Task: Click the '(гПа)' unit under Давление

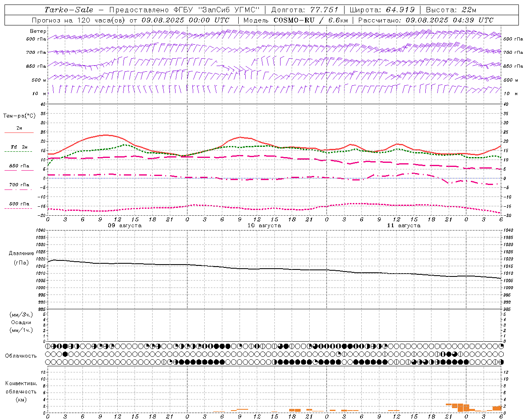Action: coord(21,263)
